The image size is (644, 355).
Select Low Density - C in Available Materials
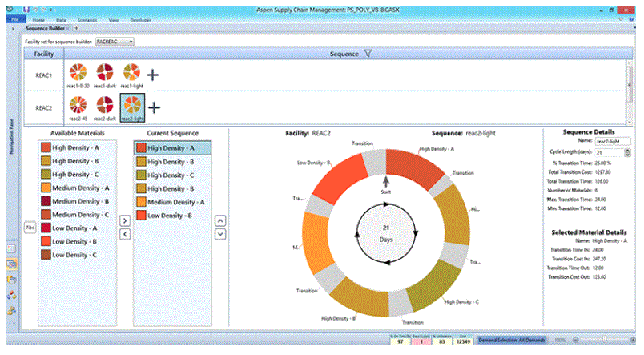tap(77, 255)
